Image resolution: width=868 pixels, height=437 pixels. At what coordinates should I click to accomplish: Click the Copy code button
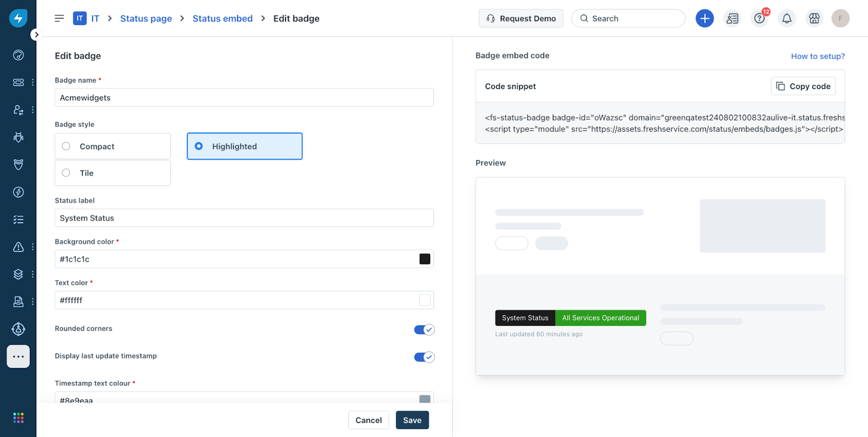click(803, 86)
